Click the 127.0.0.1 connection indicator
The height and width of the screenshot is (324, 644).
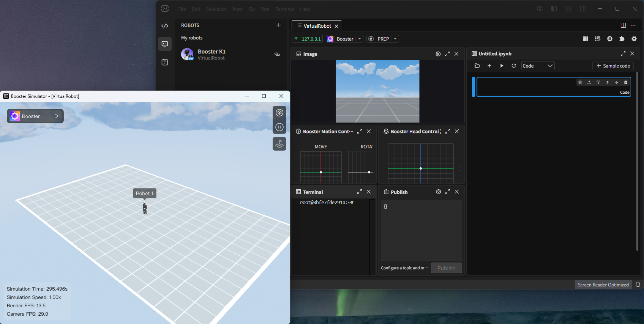pyautogui.click(x=308, y=39)
